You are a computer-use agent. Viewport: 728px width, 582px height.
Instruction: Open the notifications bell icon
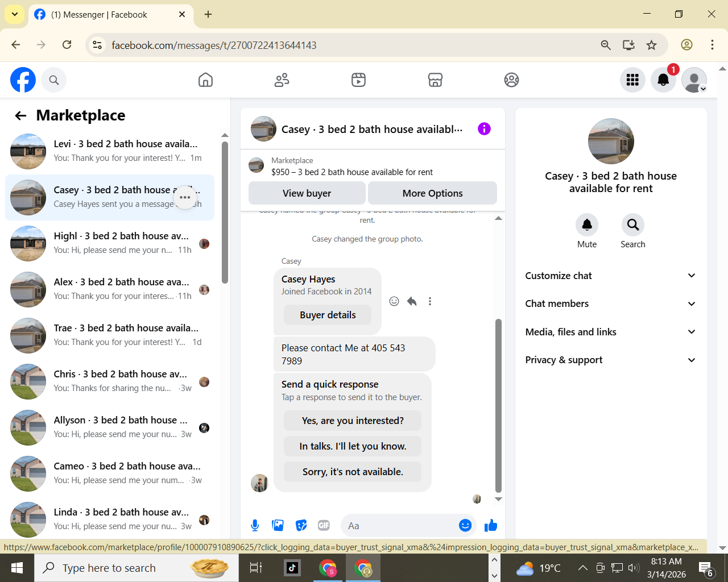663,80
